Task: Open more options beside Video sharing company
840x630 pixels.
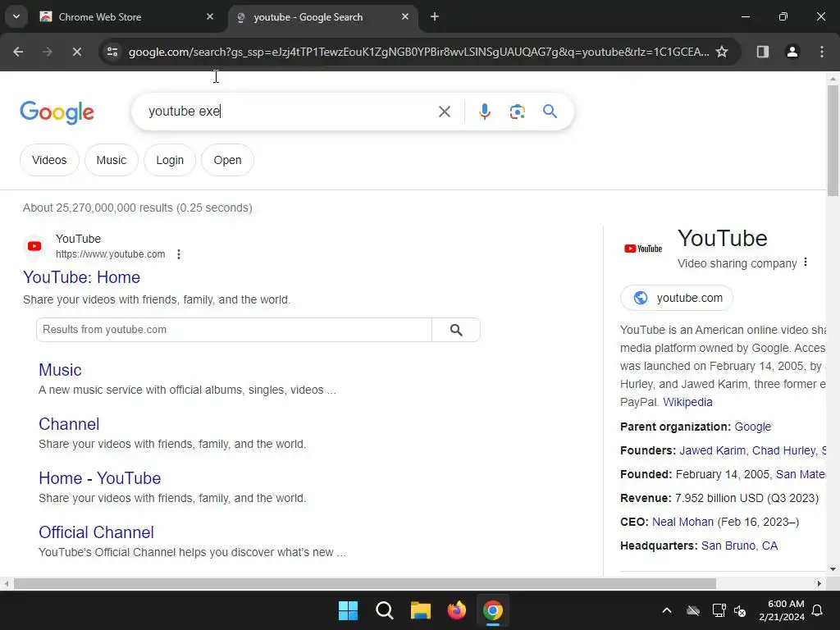Action: pyautogui.click(x=806, y=262)
